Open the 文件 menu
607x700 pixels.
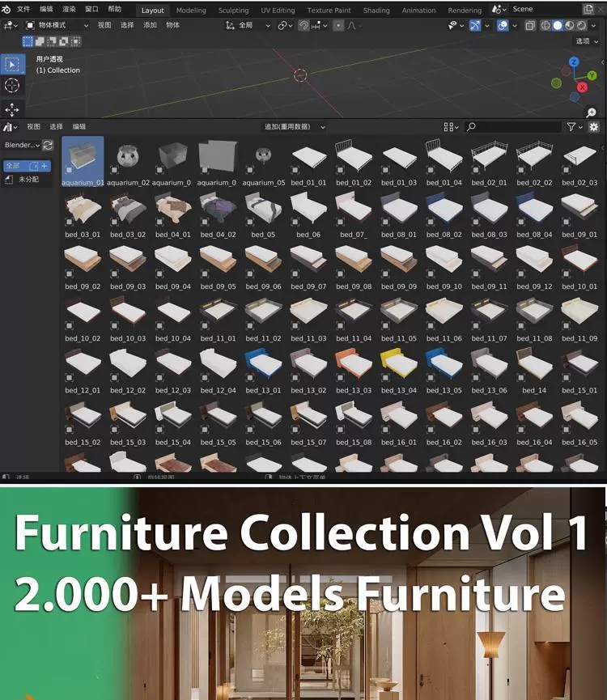click(x=23, y=9)
